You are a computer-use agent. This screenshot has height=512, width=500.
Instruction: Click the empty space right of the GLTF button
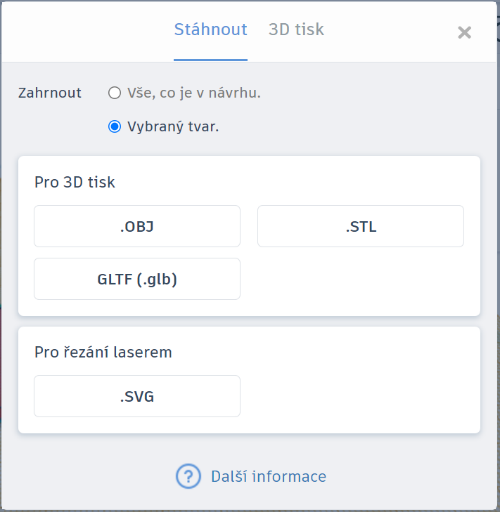pyautogui.click(x=360, y=279)
